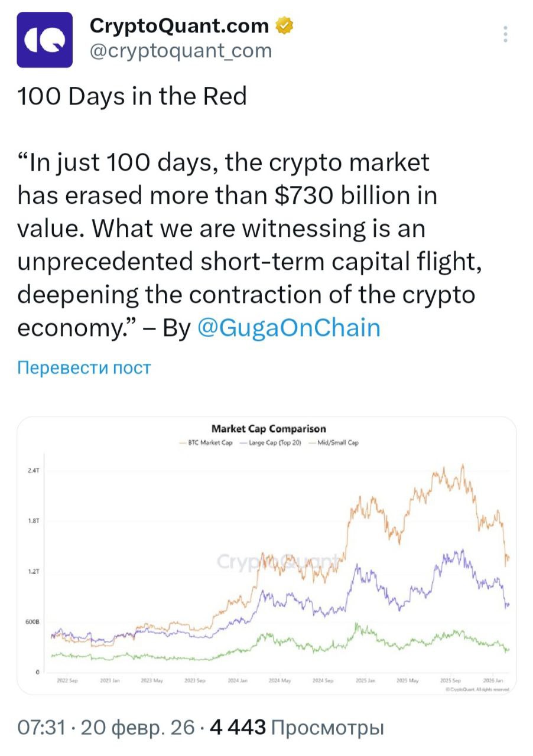Click the Market Cap Comparison chart title

pos(268,429)
